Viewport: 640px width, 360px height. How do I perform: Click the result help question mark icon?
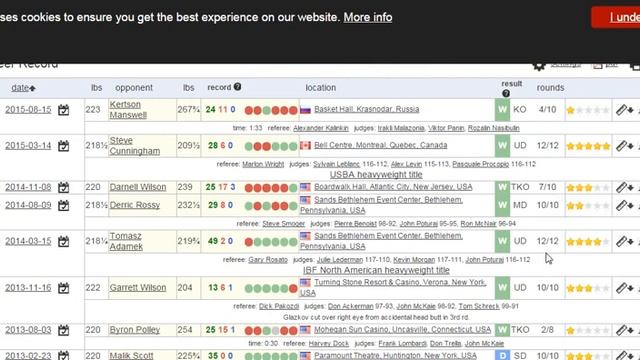(x=506, y=93)
